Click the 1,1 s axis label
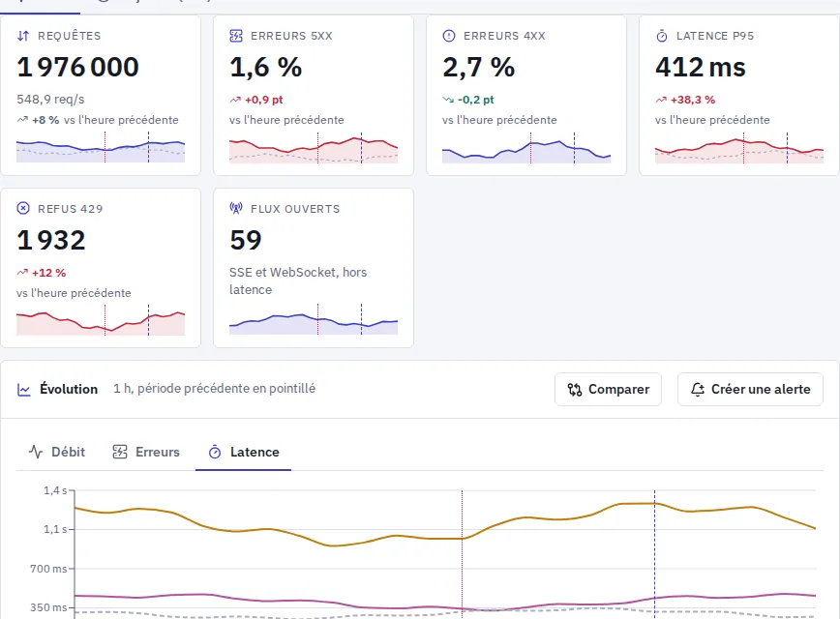 tap(55, 530)
